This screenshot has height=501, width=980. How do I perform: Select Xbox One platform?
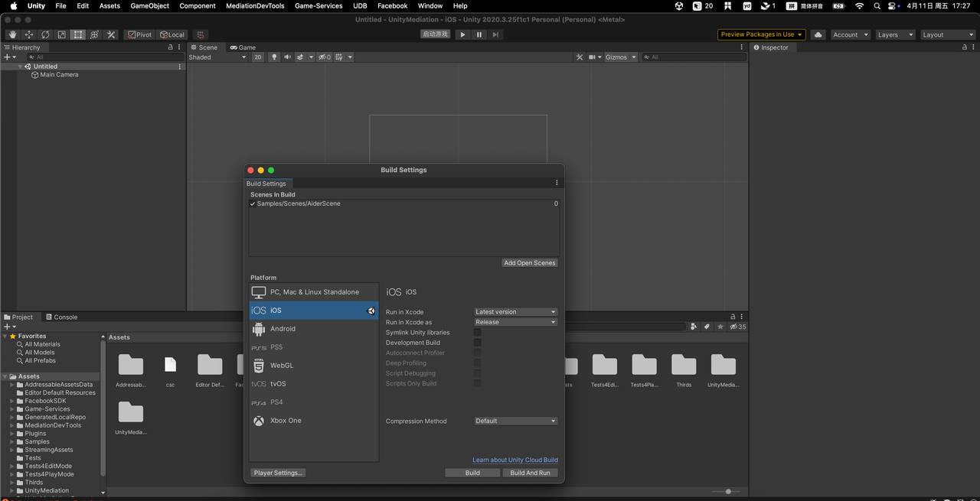click(314, 421)
